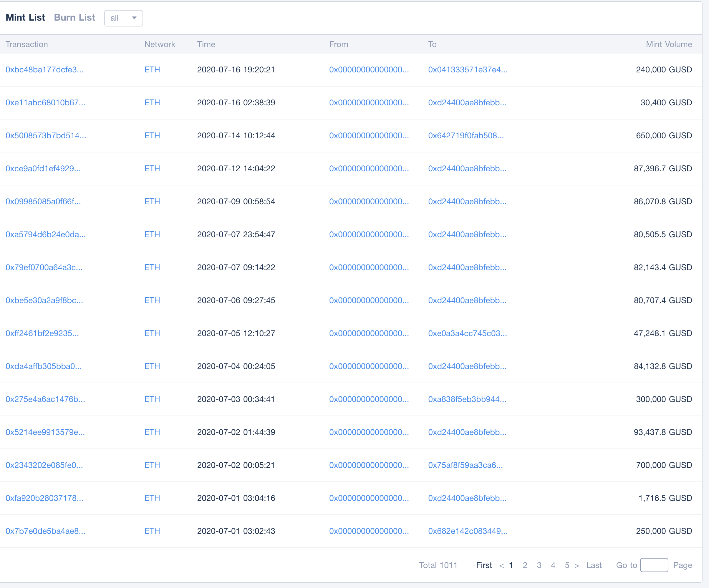Open To address in 1,716.5 GUSD row

(467, 498)
